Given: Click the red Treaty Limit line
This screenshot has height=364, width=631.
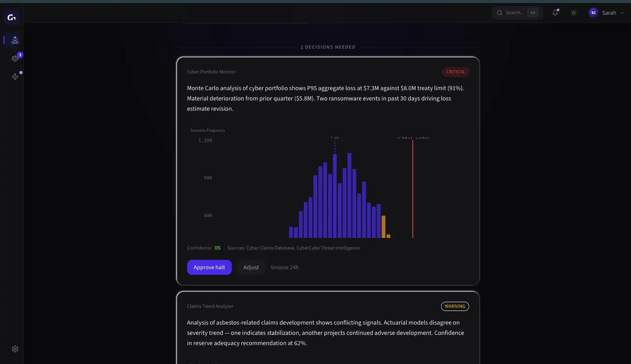Looking at the screenshot, I should click(413, 189).
